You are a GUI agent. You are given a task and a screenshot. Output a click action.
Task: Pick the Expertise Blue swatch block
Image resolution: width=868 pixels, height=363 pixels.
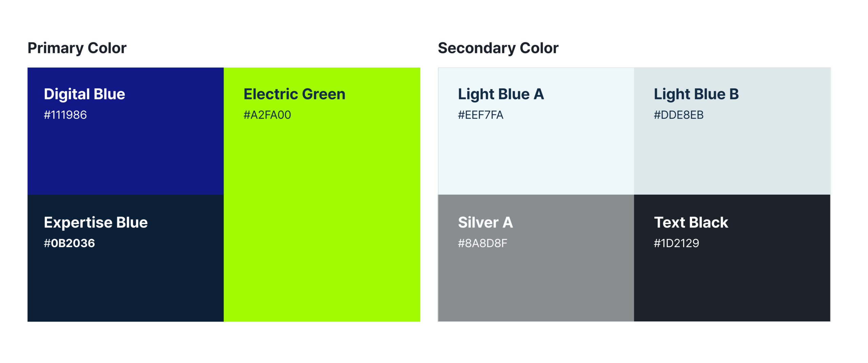coord(125,282)
